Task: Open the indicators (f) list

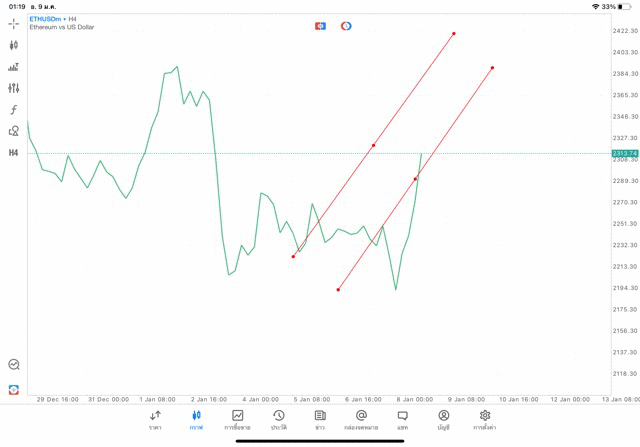Action: (14, 110)
